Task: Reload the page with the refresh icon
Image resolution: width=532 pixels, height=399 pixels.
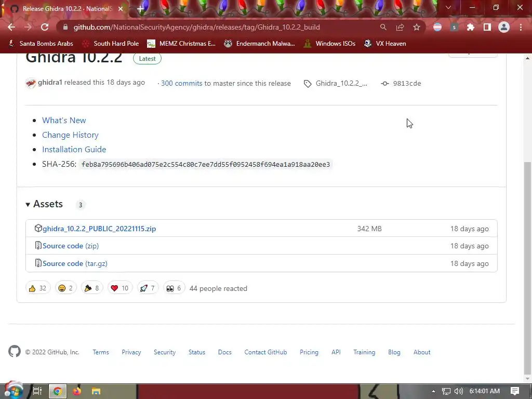Action: tap(45, 27)
